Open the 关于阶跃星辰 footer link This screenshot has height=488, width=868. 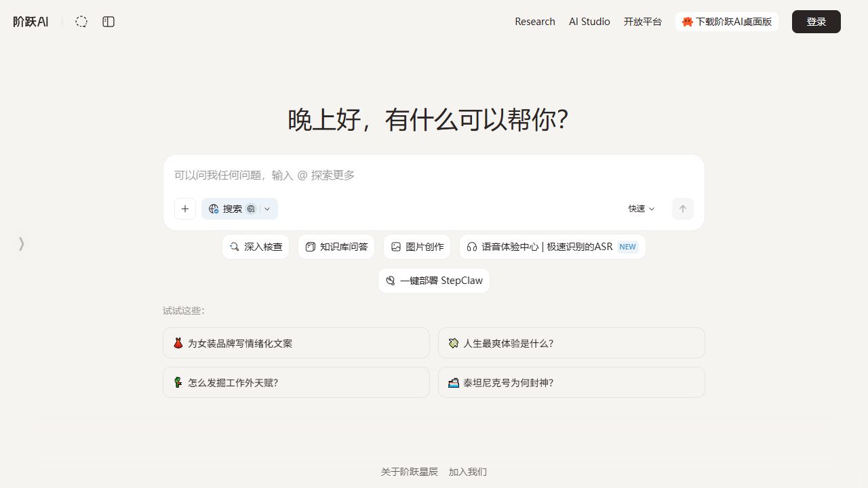(x=410, y=472)
